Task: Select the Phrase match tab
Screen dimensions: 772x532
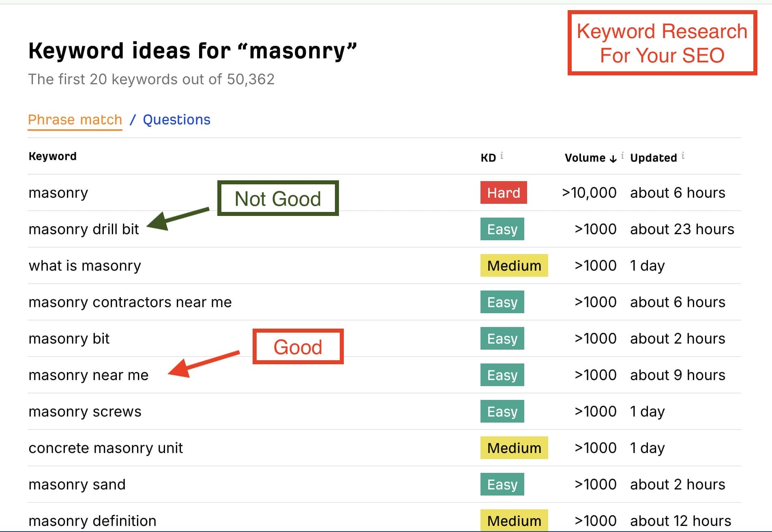Action: pyautogui.click(x=75, y=120)
